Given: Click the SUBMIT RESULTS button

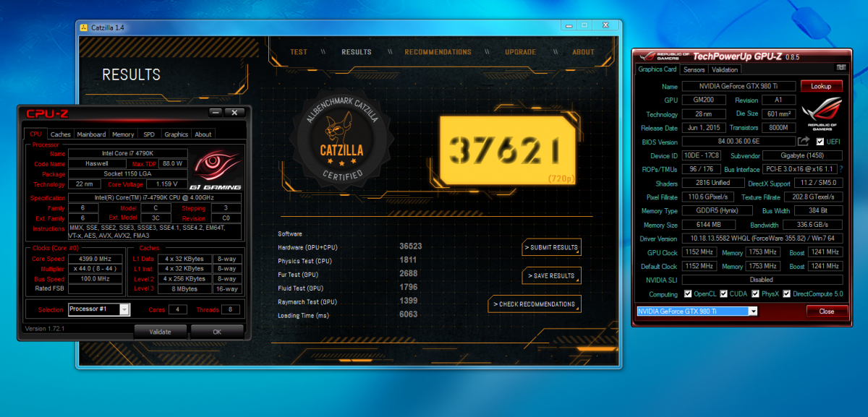Looking at the screenshot, I should click(551, 248).
